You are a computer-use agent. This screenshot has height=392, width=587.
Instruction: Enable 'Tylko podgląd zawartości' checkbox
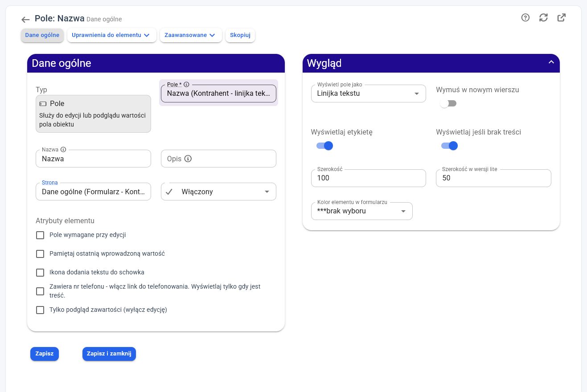(x=40, y=310)
